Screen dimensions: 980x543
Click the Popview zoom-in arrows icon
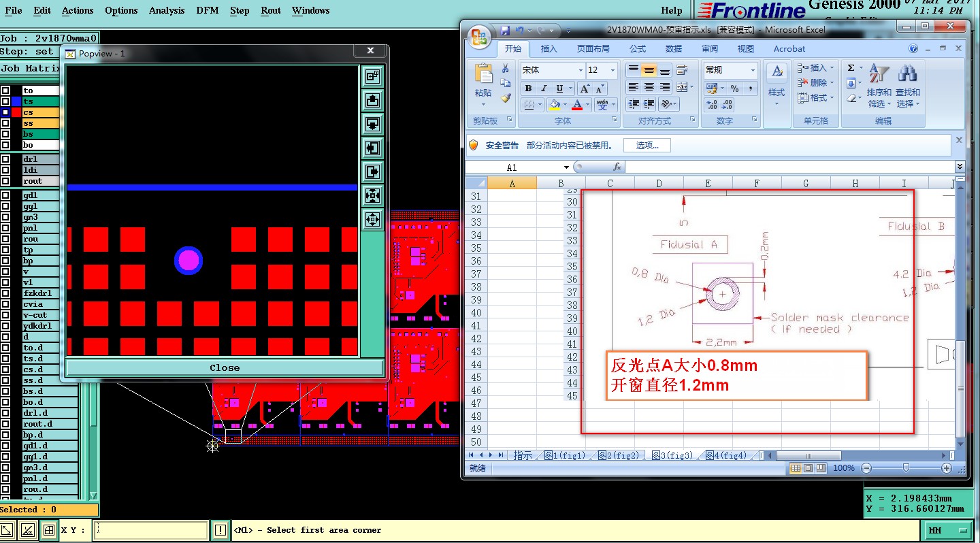point(372,196)
